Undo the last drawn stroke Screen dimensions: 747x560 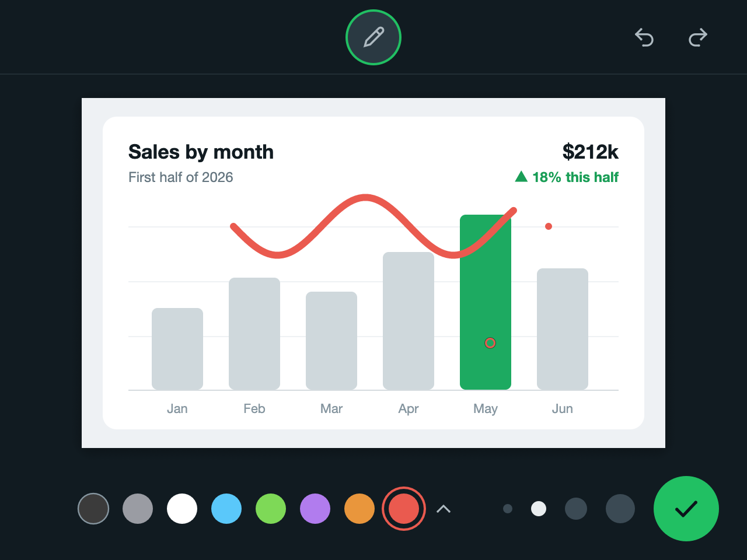pyautogui.click(x=644, y=37)
